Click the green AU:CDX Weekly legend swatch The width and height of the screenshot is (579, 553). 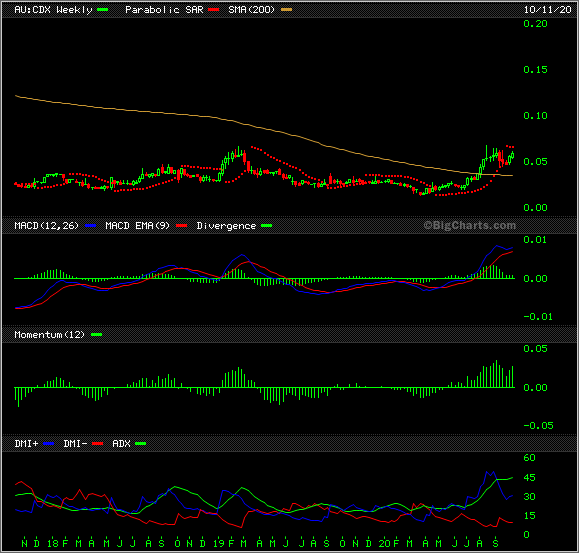click(102, 10)
